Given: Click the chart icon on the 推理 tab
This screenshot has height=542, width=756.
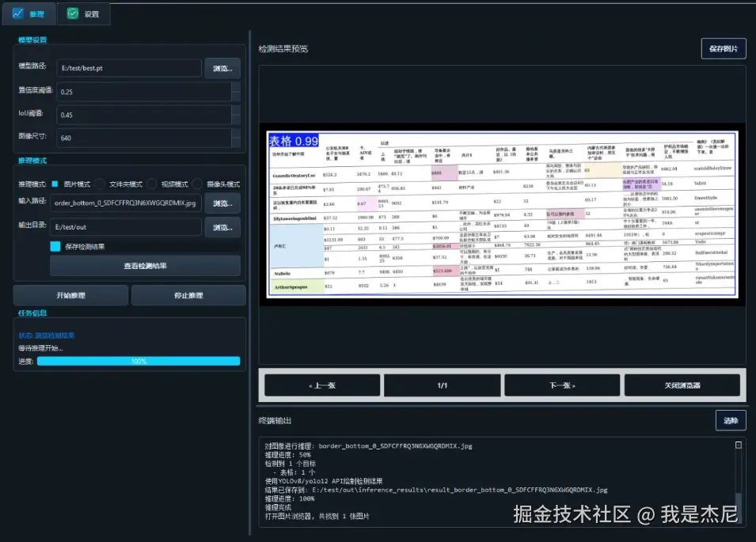Looking at the screenshot, I should (17, 13).
